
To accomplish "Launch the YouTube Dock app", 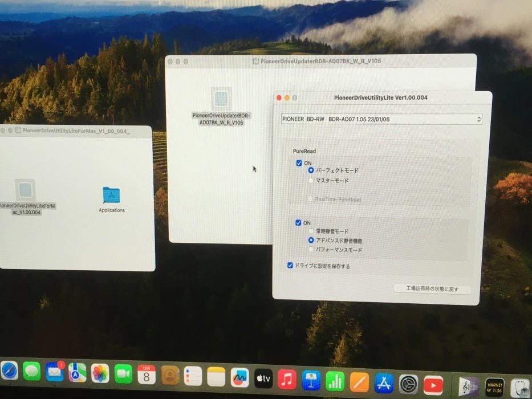I will [x=433, y=385].
